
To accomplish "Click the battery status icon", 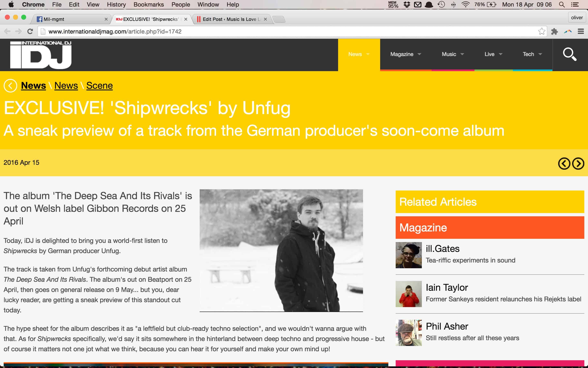I will pyautogui.click(x=492, y=4).
